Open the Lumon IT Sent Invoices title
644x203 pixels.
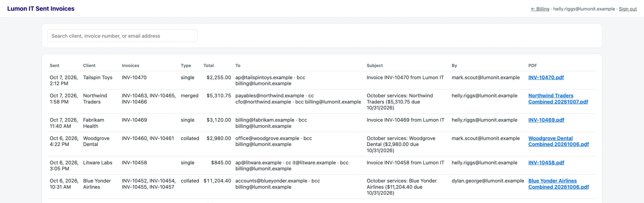coord(41,9)
